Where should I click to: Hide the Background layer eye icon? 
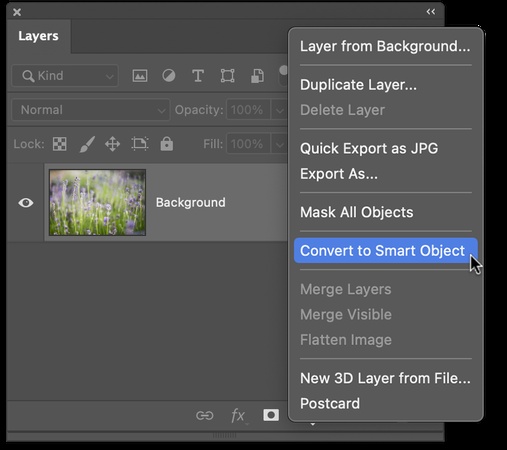26,203
